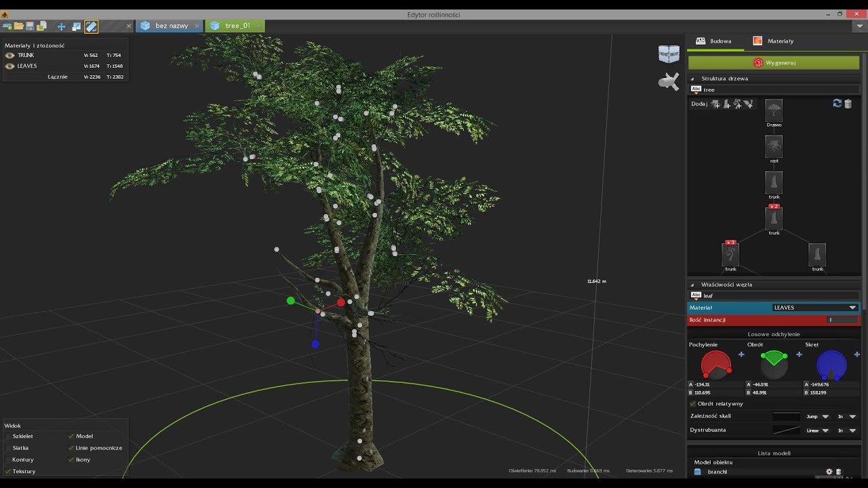Switch to the Materiały tab
The width and height of the screenshot is (868, 488).
coord(773,41)
